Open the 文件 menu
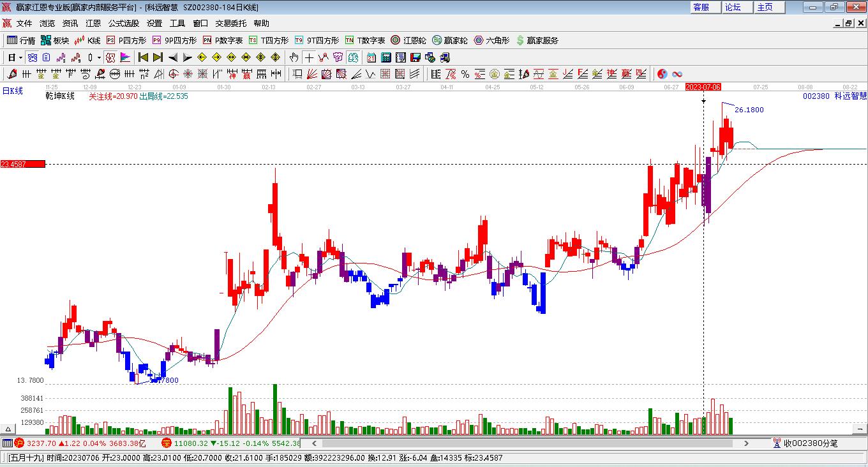The image size is (868, 467). pos(24,24)
